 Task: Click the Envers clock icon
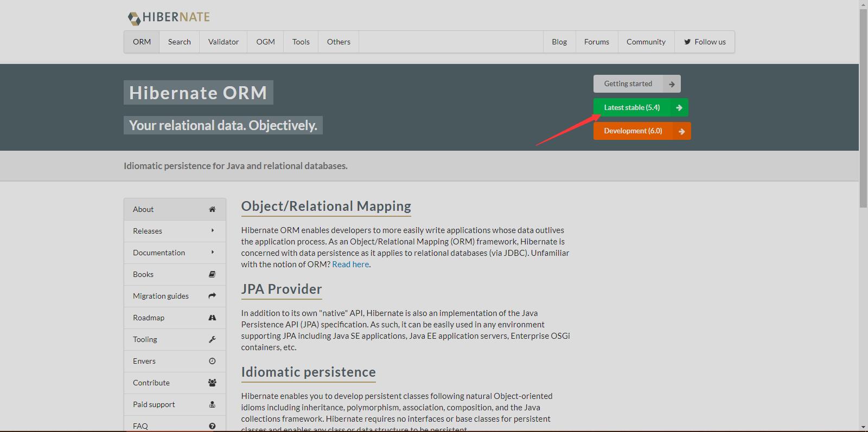[212, 361]
